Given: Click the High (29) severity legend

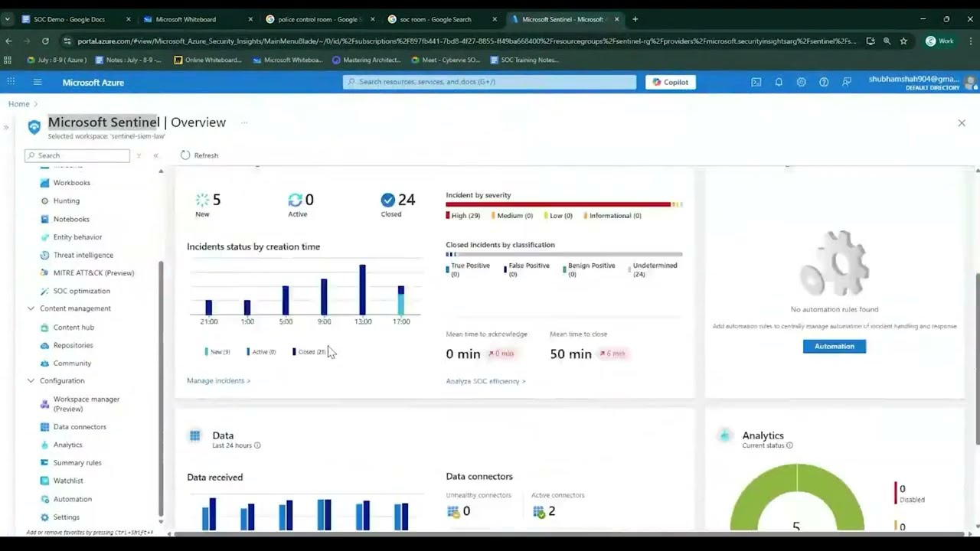Looking at the screenshot, I should click(464, 216).
